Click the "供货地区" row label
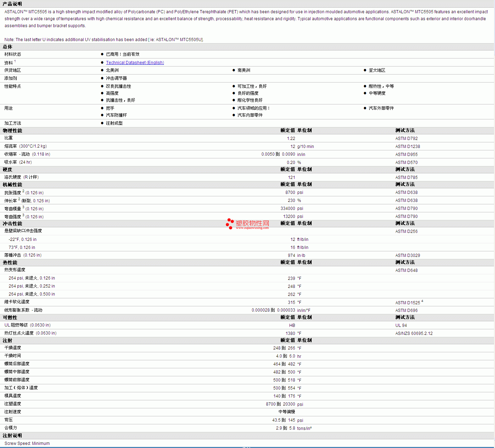Image resolution: width=495 pixels, height=448 pixels. pos(13,70)
